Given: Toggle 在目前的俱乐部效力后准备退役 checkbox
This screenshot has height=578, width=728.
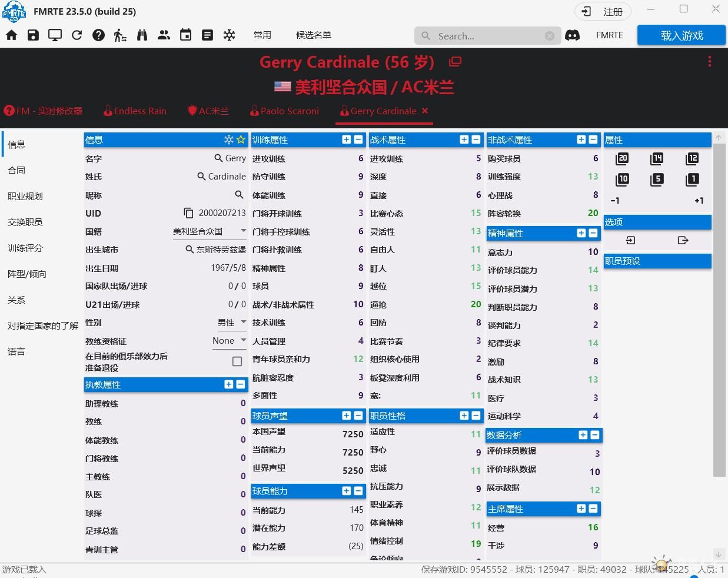Looking at the screenshot, I should (237, 361).
